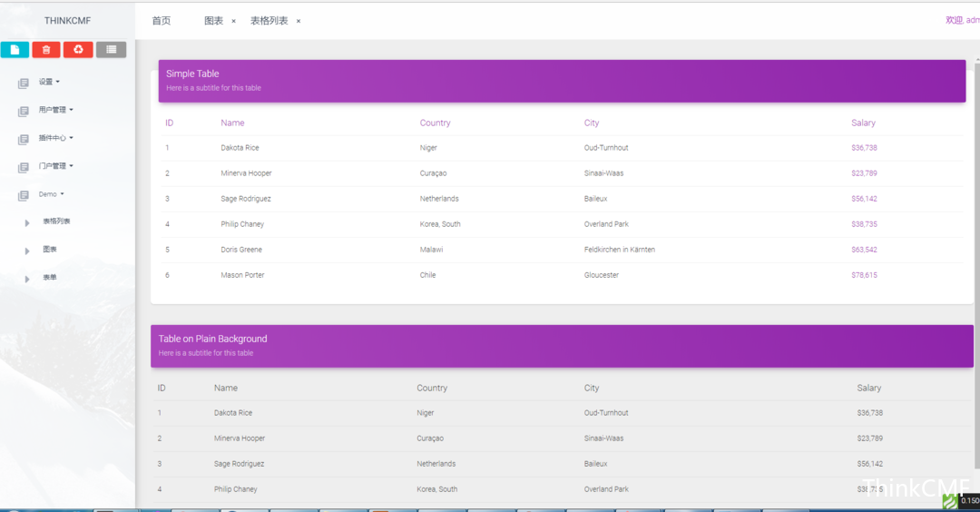Open 表单 item in the sidebar
The height and width of the screenshot is (512, 980).
[x=50, y=278]
